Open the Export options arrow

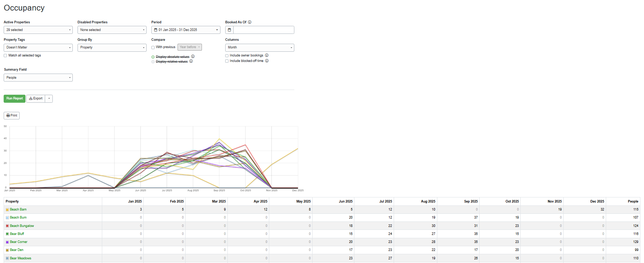[49, 98]
